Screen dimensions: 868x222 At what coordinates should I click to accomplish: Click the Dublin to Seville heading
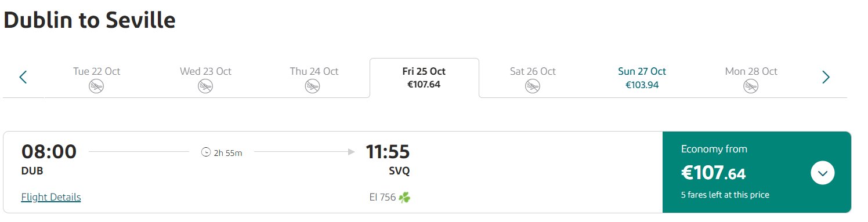click(x=90, y=20)
